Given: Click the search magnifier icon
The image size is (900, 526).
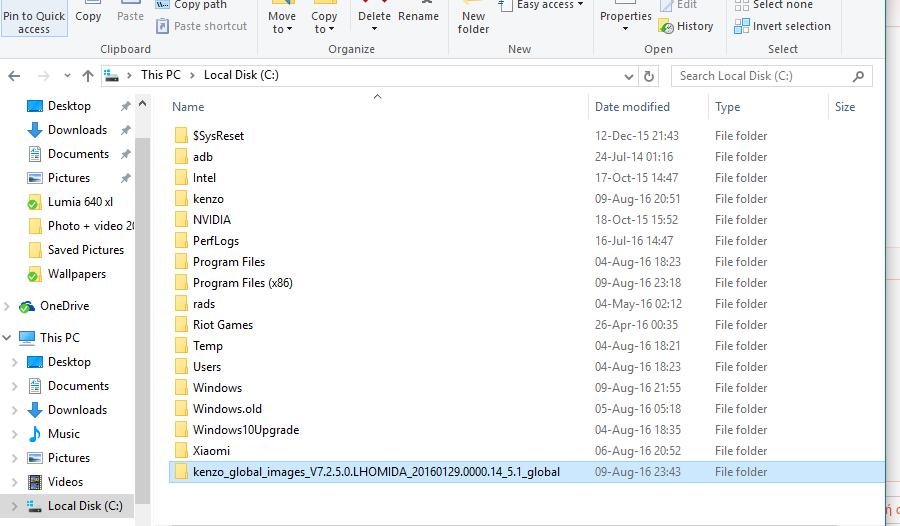Looking at the screenshot, I should (x=858, y=76).
